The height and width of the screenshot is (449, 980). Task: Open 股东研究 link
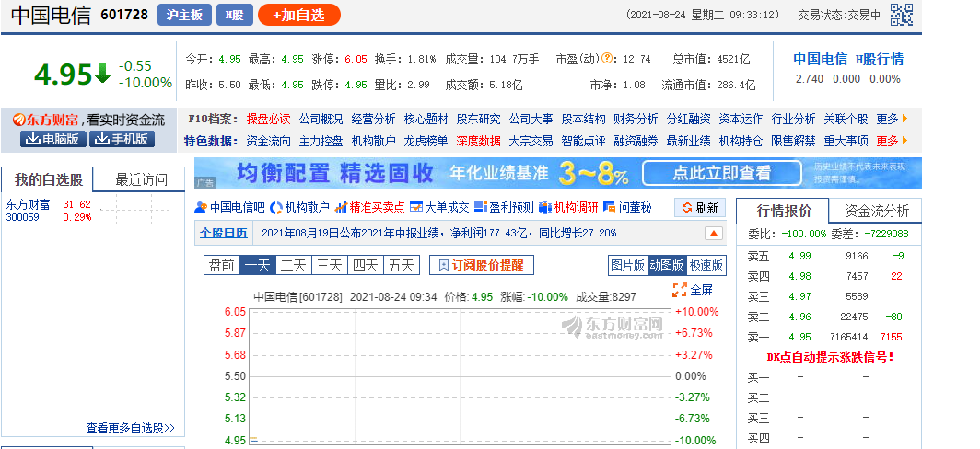coord(478,119)
